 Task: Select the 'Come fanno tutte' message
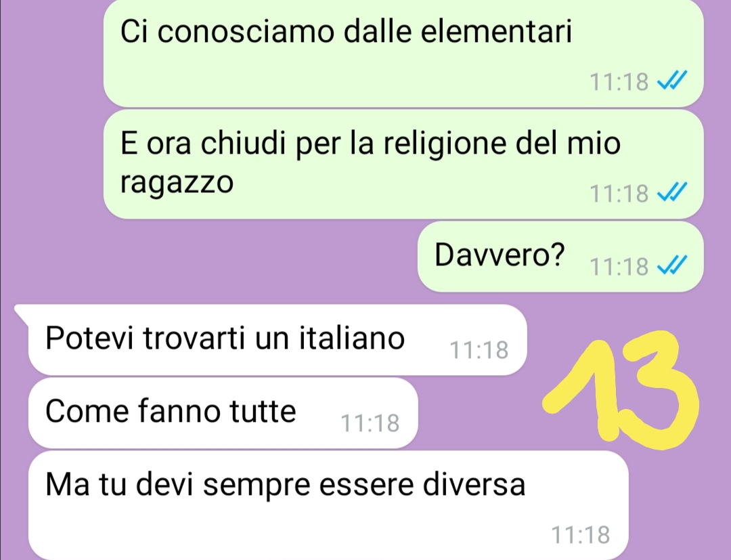pyautogui.click(x=223, y=412)
